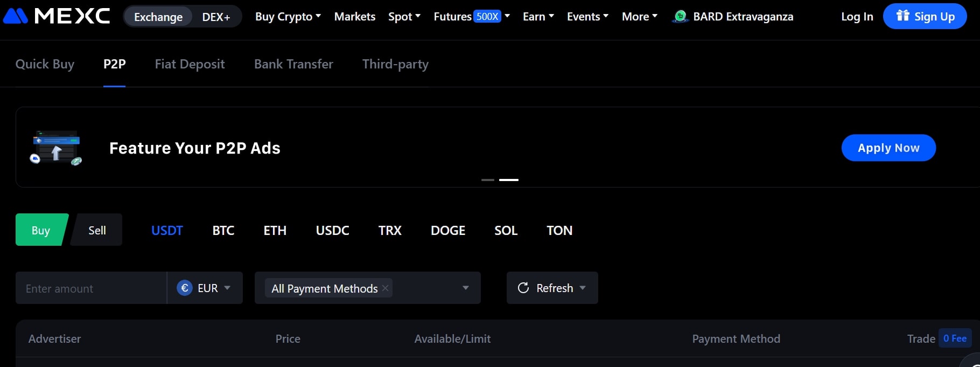The image size is (980, 367).
Task: Click the Apply Now button
Action: [888, 148]
